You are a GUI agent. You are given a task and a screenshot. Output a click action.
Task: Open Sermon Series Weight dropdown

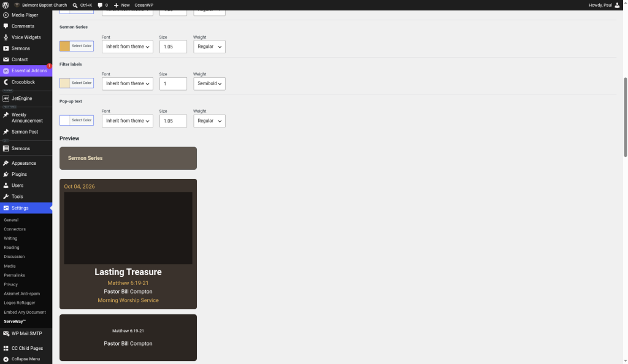pyautogui.click(x=210, y=47)
